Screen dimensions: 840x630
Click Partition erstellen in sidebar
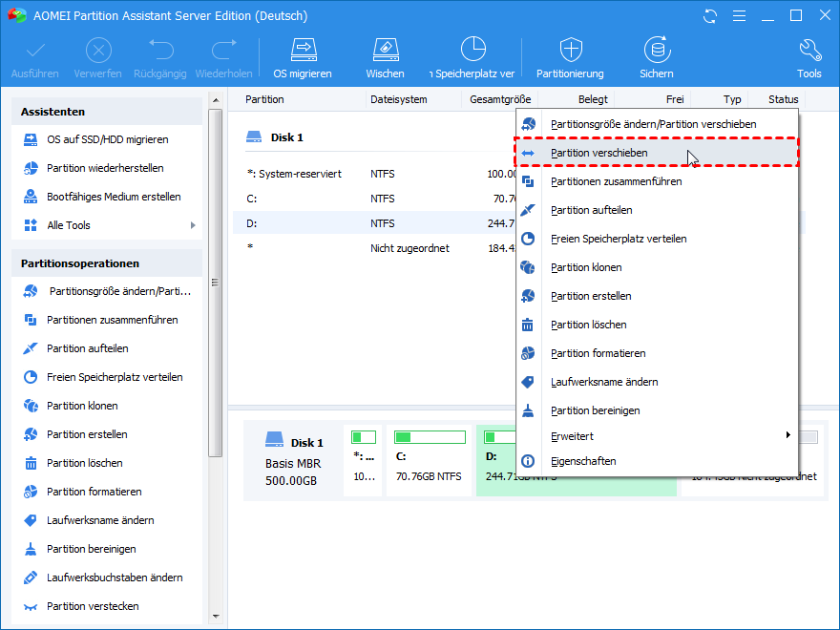point(107,434)
